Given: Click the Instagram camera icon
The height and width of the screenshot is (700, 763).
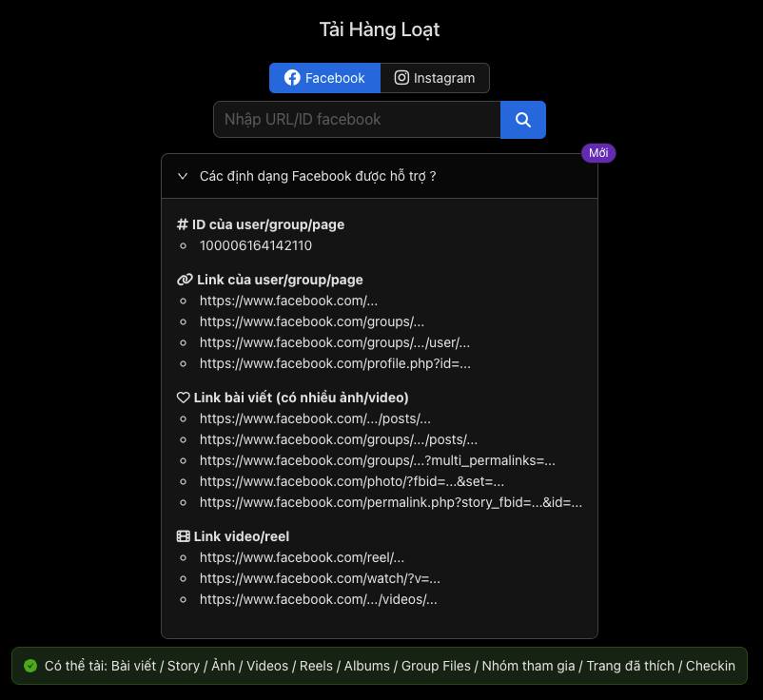Looking at the screenshot, I should pos(401,78).
